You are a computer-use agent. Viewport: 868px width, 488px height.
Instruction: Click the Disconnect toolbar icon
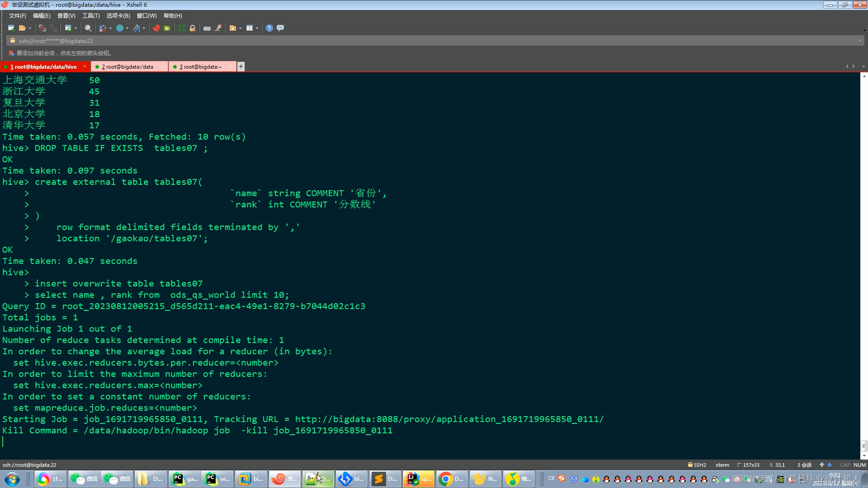[x=42, y=28]
